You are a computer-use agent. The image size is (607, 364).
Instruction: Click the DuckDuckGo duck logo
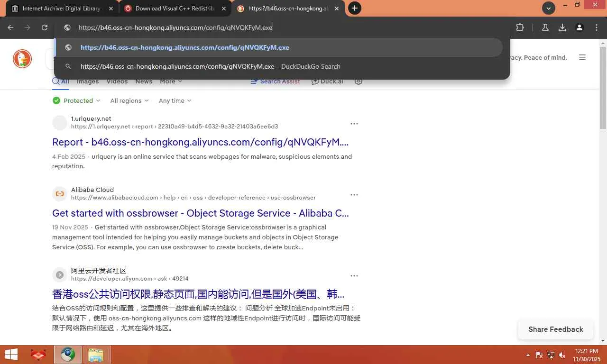point(22,59)
